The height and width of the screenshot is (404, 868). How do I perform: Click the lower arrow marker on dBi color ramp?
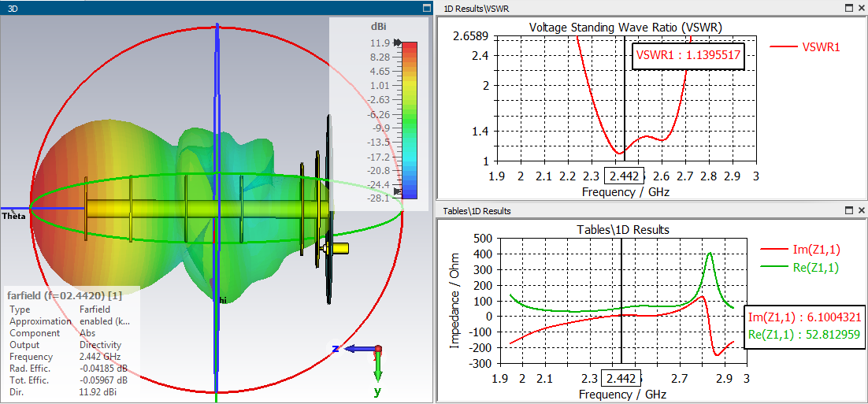pyautogui.click(x=398, y=191)
